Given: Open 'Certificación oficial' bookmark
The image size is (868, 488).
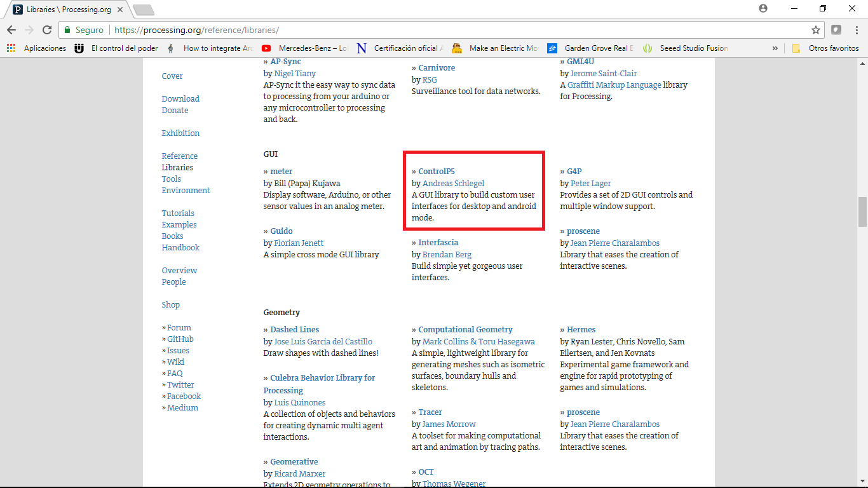Looking at the screenshot, I should tap(401, 48).
